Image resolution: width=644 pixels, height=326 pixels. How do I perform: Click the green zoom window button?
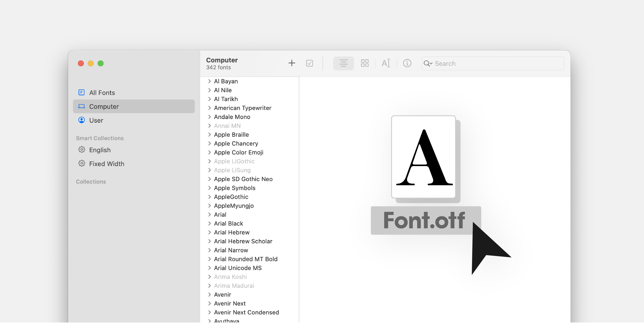(x=100, y=64)
